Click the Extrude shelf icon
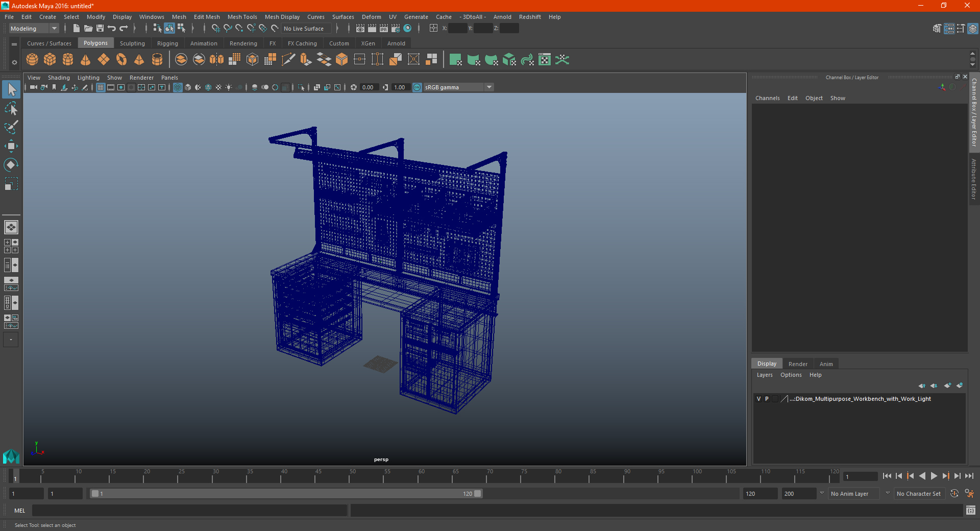Image resolution: width=980 pixels, height=531 pixels. click(x=306, y=60)
